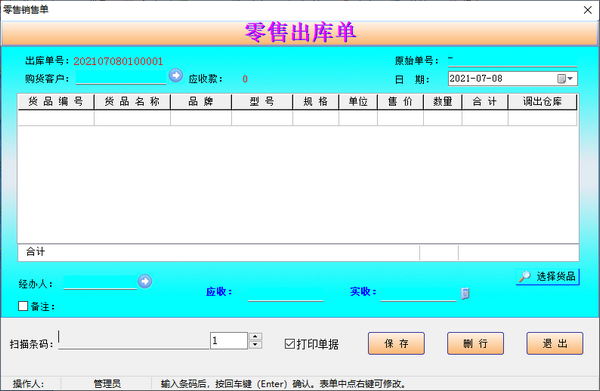Click the 删行 button
The height and width of the screenshot is (391, 600).
[475, 344]
